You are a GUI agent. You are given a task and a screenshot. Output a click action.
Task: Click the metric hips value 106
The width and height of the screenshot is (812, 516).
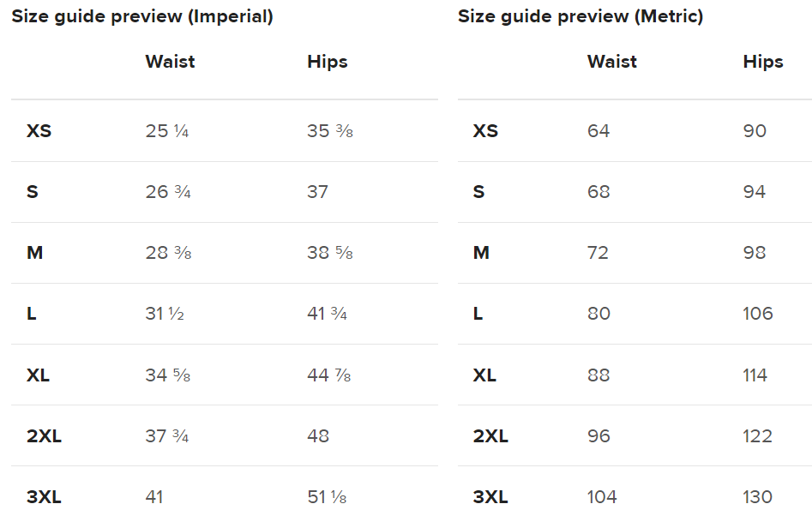click(x=758, y=314)
